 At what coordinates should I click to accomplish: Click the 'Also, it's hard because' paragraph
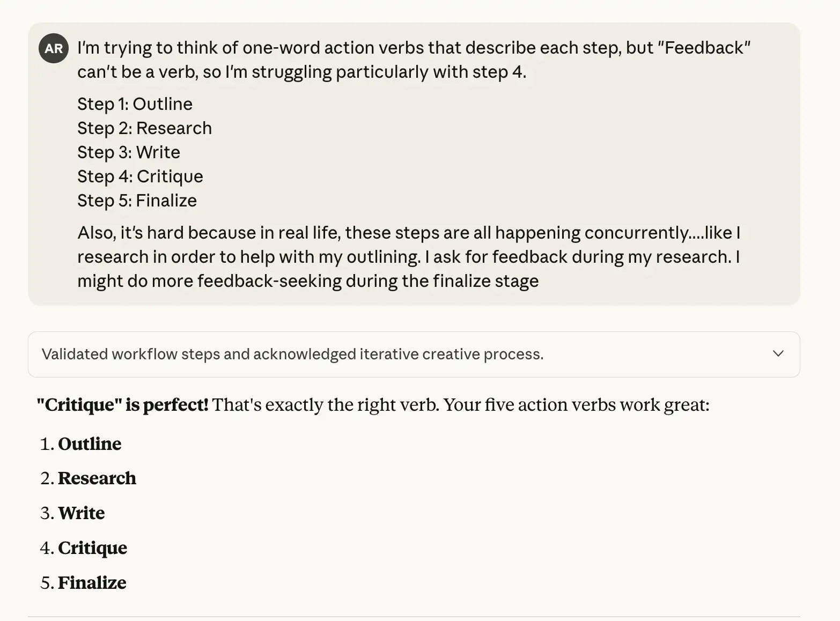408,233
